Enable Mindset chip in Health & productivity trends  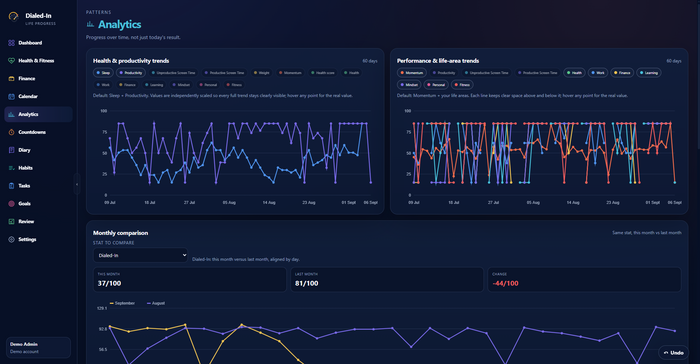181,85
